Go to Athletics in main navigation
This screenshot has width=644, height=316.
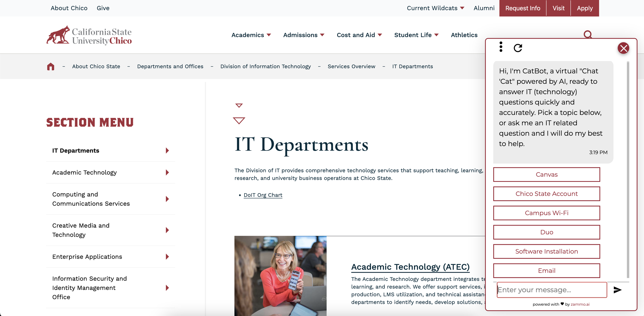[464, 35]
